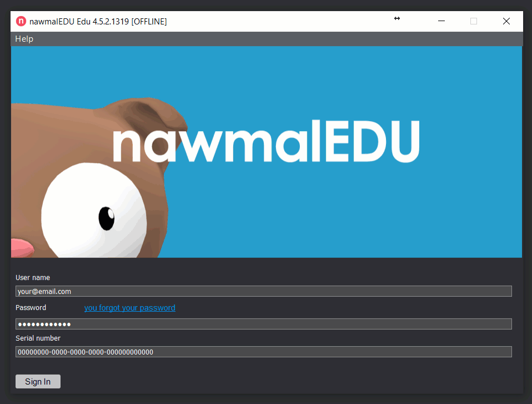This screenshot has width=532, height=404.
Task: Focus the User name email field
Action: (x=264, y=291)
